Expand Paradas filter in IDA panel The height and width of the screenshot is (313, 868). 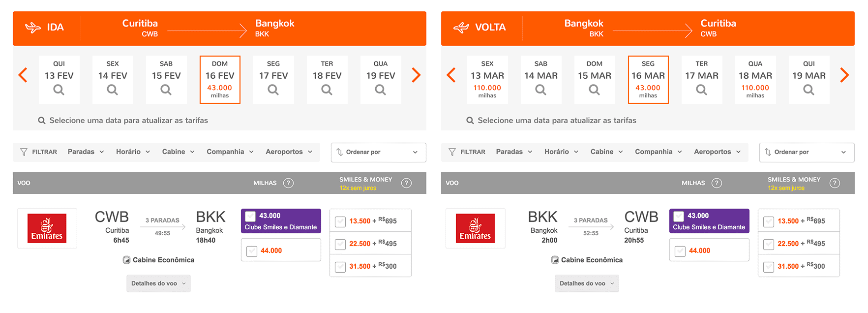click(x=86, y=152)
